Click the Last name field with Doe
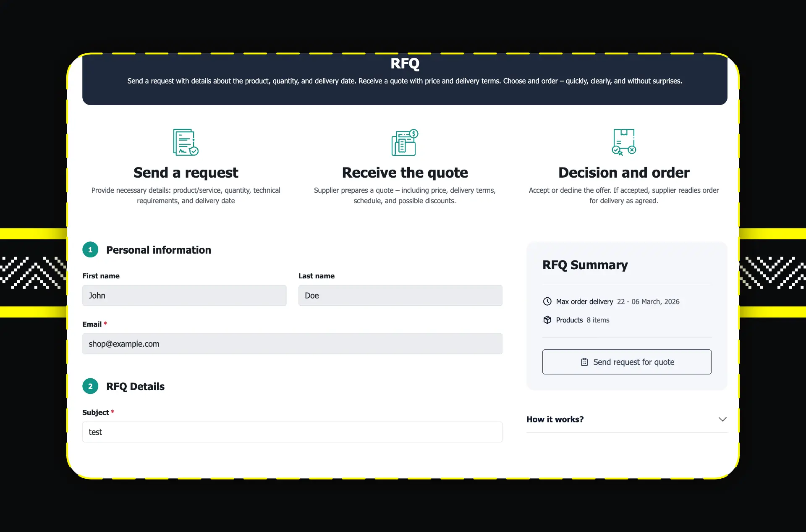The width and height of the screenshot is (806, 532). coord(400,296)
